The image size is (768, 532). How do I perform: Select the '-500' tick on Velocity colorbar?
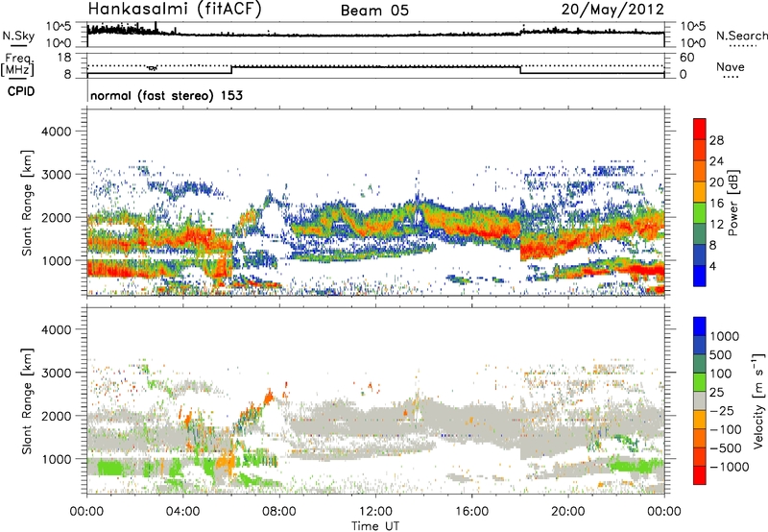tap(726, 448)
